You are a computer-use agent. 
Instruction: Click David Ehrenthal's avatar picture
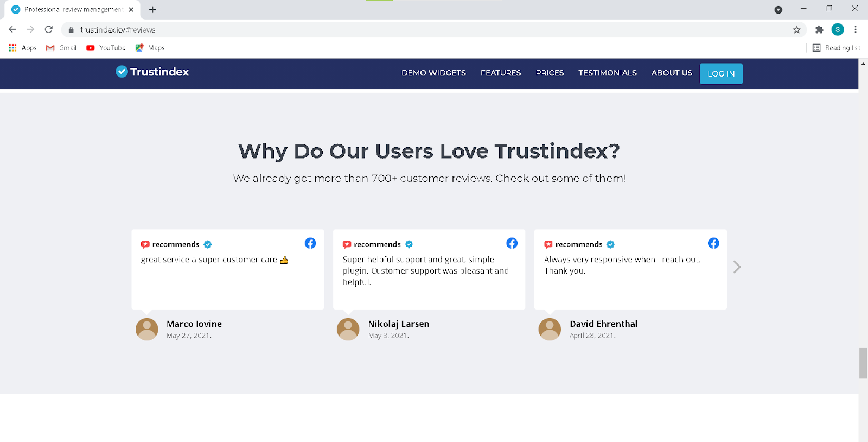click(x=550, y=329)
